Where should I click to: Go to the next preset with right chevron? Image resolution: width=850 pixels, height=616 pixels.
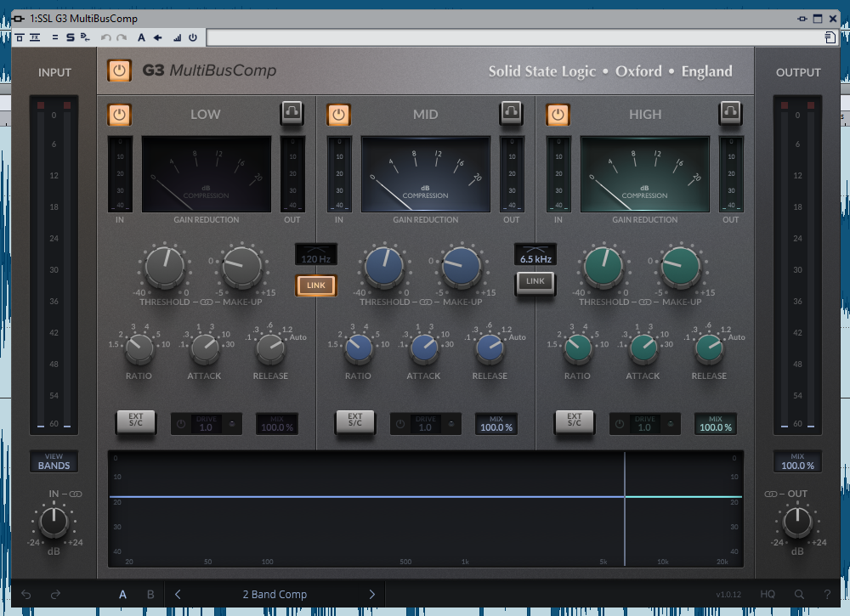(x=372, y=594)
